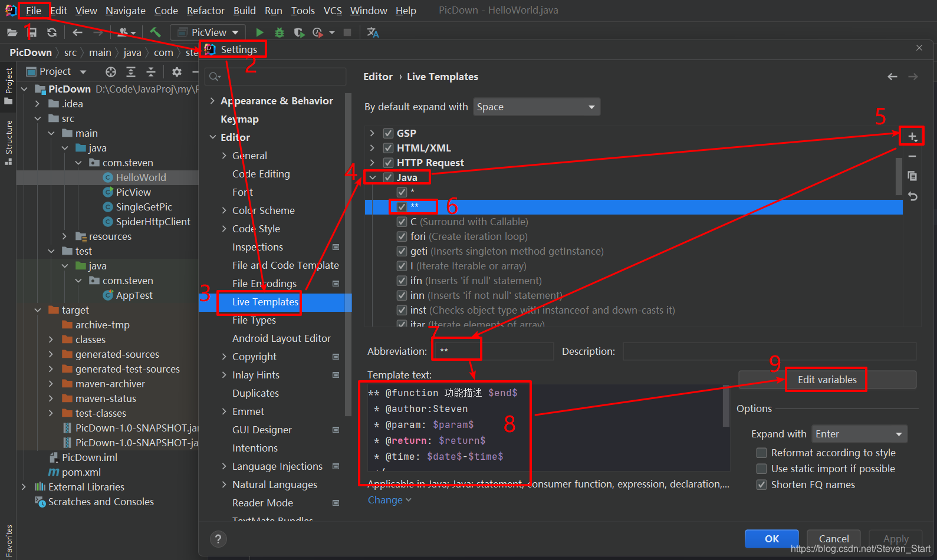Screen dimensions: 937x560
Task: Toggle the GSP template group checkbox
Action: point(388,133)
